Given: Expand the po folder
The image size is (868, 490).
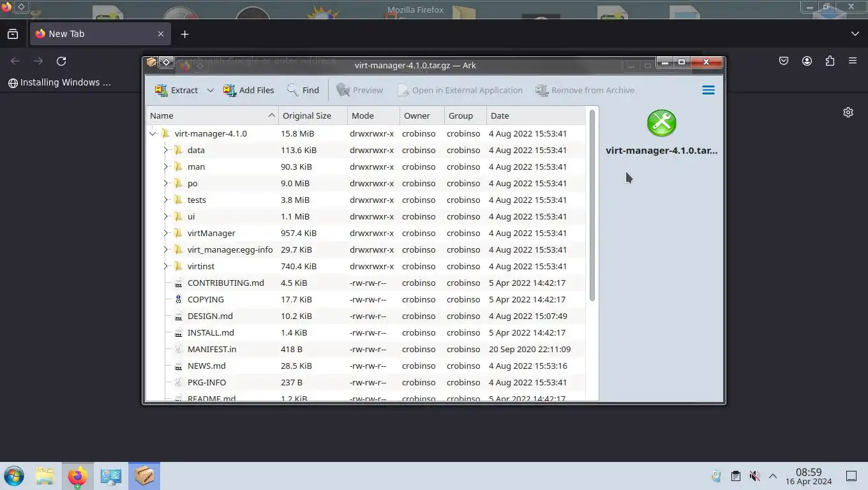Looking at the screenshot, I should (166, 183).
